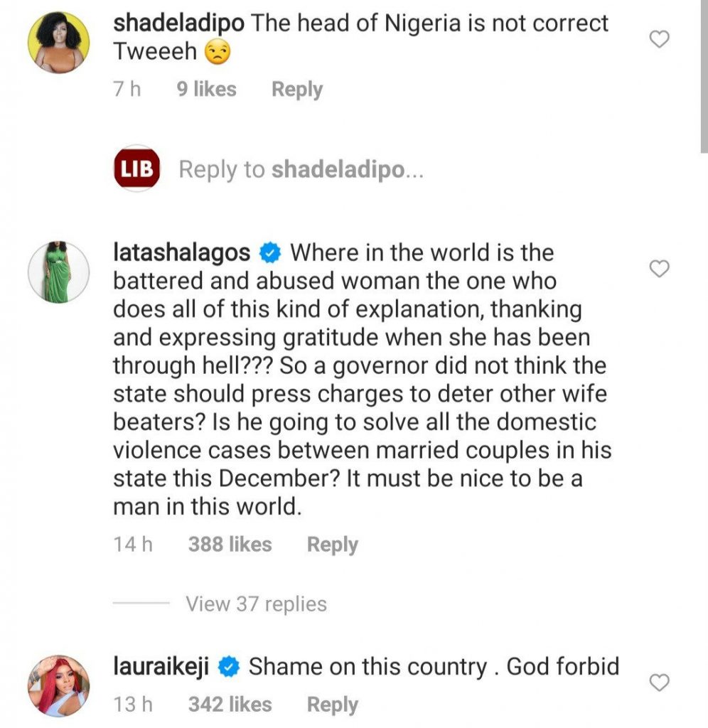
Task: Click the LIB account logo icon
Action: click(136, 170)
